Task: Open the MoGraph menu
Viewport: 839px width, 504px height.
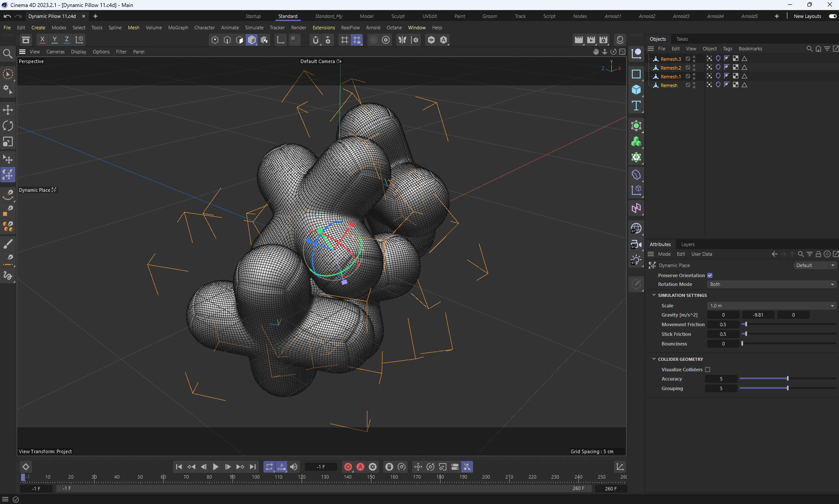Action: [x=178, y=28]
